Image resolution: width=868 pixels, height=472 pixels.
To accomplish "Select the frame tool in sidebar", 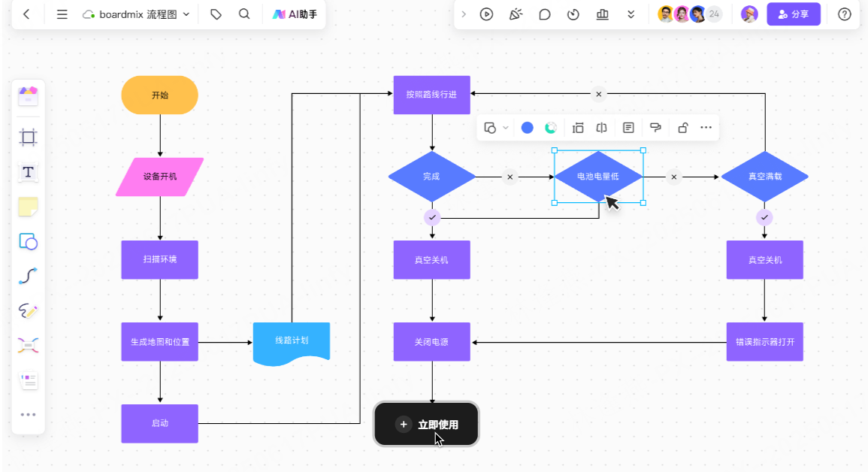I will (x=29, y=138).
